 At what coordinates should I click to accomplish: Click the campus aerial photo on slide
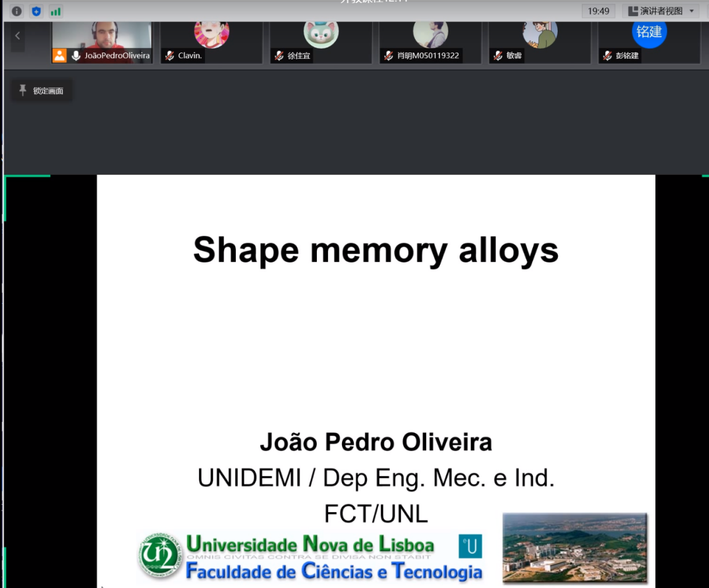pyautogui.click(x=574, y=547)
